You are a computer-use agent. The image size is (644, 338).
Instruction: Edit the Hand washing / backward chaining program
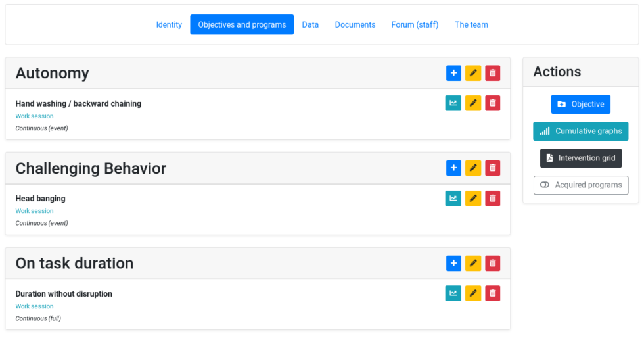point(473,103)
